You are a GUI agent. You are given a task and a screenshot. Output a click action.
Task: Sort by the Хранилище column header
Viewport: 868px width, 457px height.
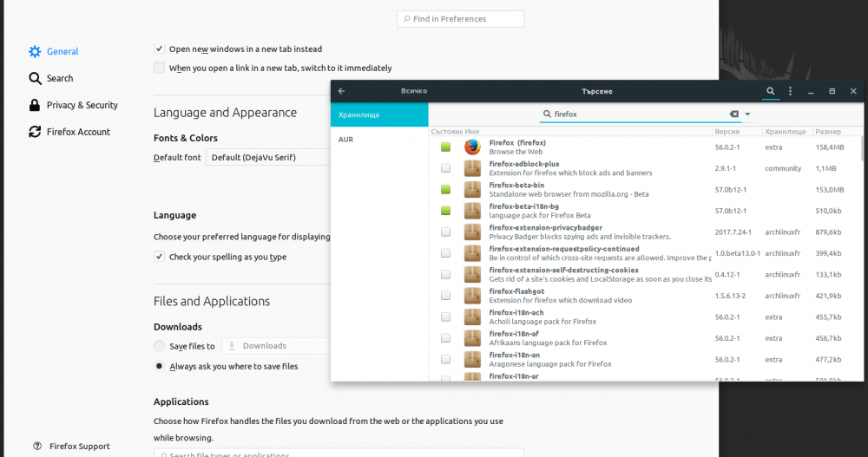click(x=787, y=132)
